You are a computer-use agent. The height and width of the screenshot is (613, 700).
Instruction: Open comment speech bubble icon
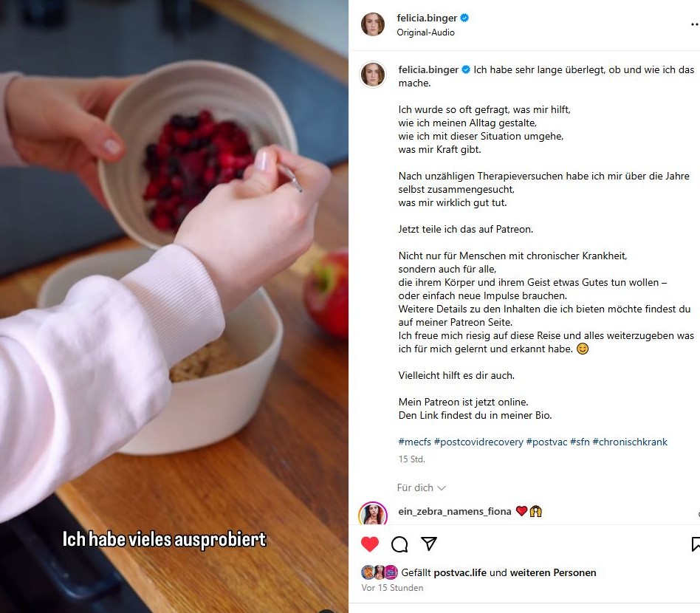pyautogui.click(x=399, y=544)
